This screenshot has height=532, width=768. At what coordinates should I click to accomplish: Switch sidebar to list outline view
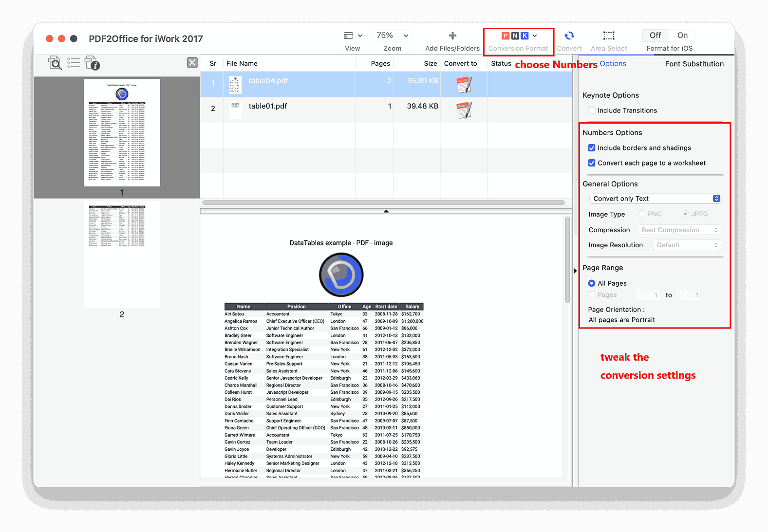coord(74,63)
